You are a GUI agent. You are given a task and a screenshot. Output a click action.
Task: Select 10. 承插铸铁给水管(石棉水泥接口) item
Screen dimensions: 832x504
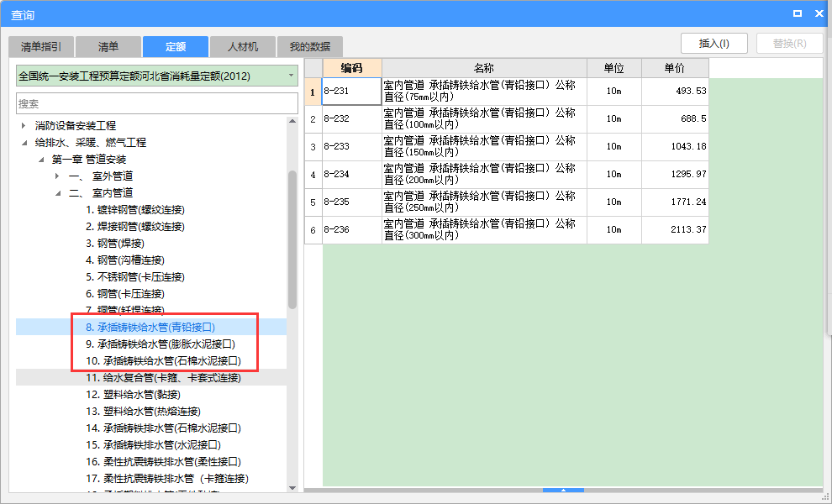pyautogui.click(x=163, y=361)
